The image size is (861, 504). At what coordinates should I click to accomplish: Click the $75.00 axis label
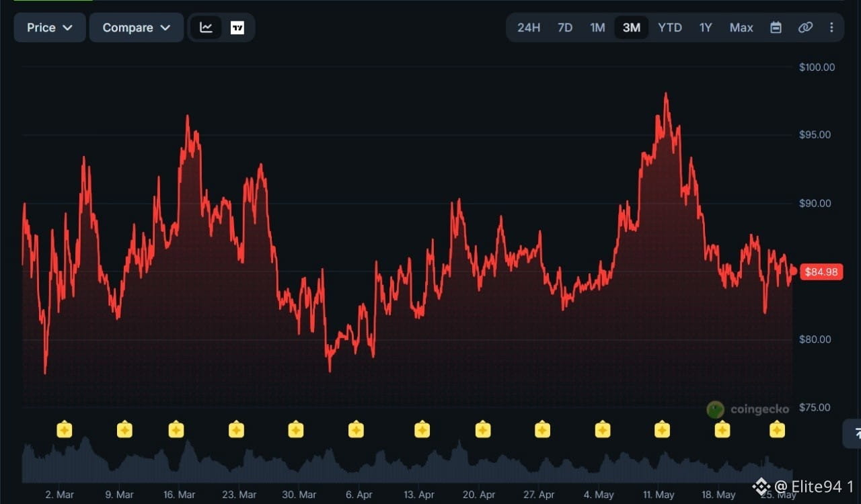click(815, 407)
